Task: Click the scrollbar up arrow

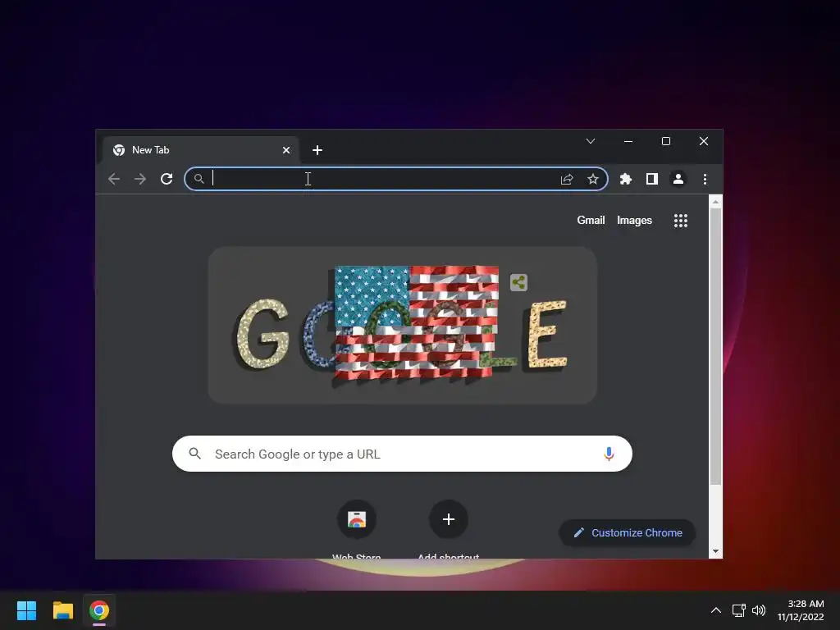Action: point(715,202)
